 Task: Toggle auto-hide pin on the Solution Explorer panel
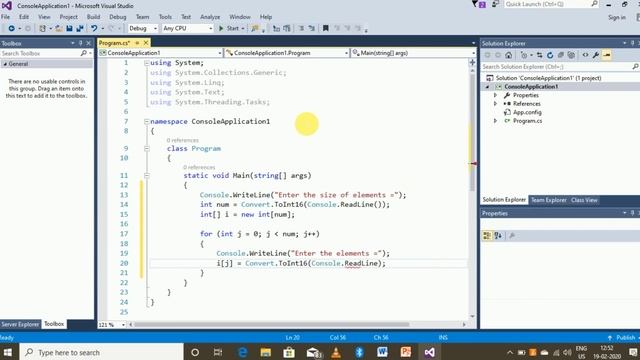pyautogui.click(x=632, y=43)
